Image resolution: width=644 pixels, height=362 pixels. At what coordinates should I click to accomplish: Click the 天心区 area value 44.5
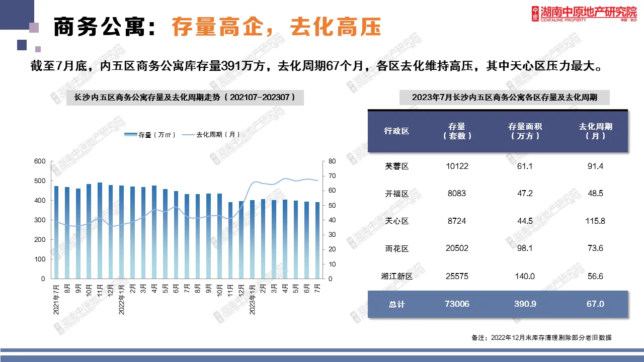tap(525, 221)
